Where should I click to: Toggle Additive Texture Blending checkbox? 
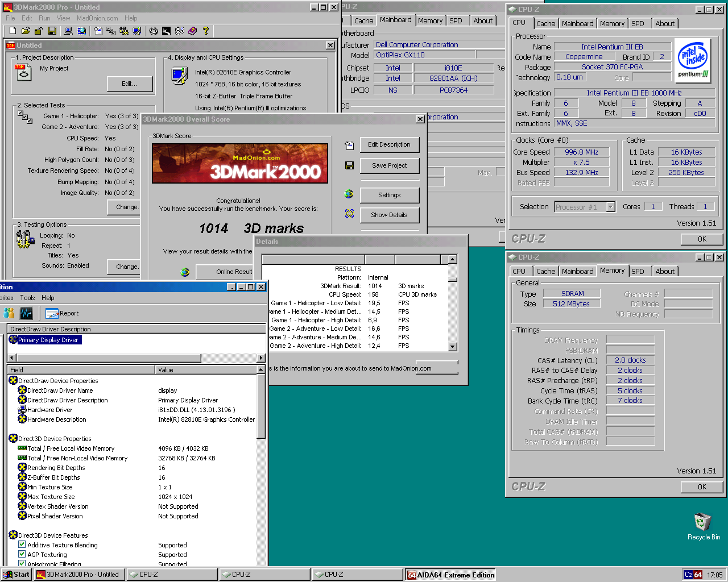click(x=22, y=544)
